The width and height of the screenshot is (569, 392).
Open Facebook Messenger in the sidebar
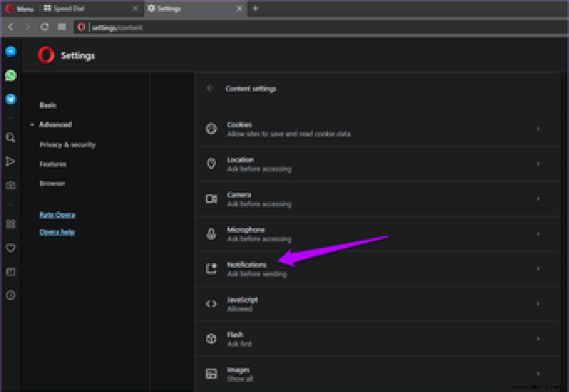point(11,51)
